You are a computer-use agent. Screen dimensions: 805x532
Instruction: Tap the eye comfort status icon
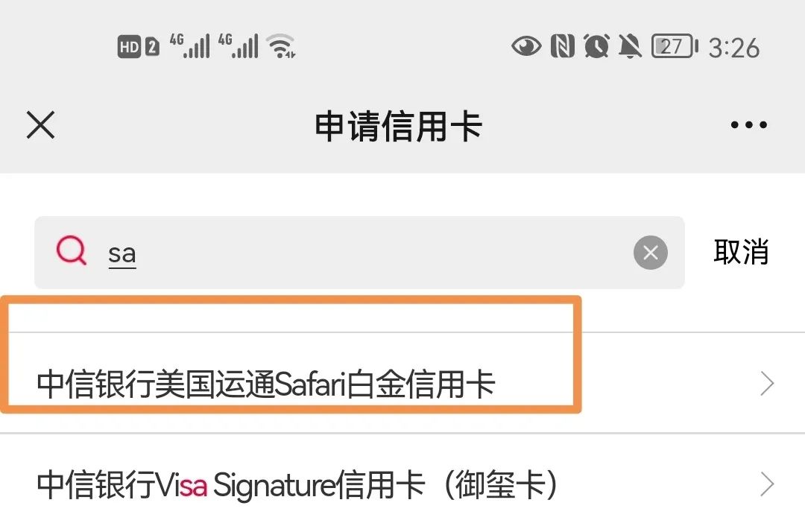point(526,46)
